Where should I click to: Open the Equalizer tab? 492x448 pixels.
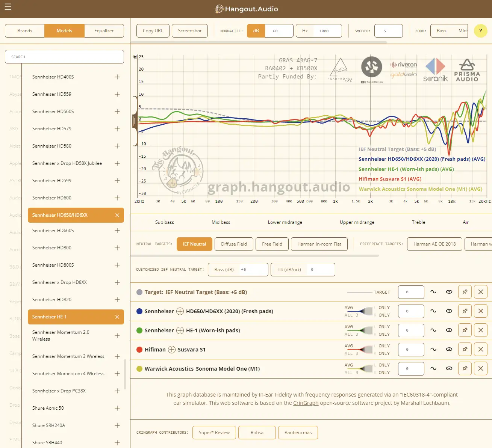coord(104,31)
